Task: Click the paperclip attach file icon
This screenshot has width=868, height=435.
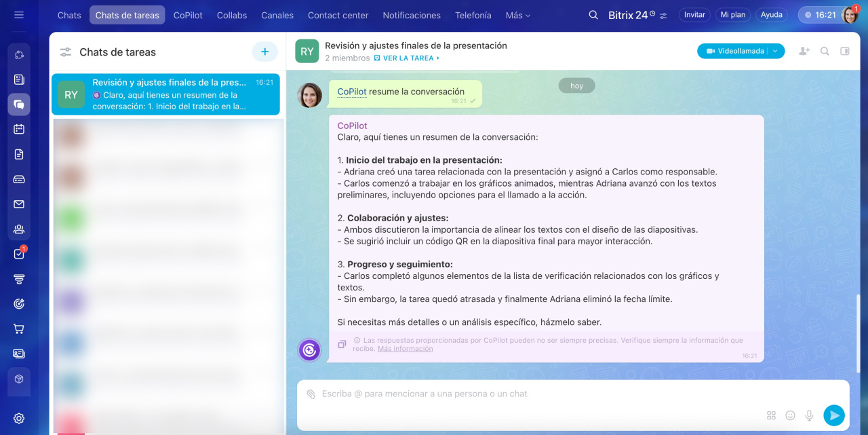Action: tap(311, 394)
